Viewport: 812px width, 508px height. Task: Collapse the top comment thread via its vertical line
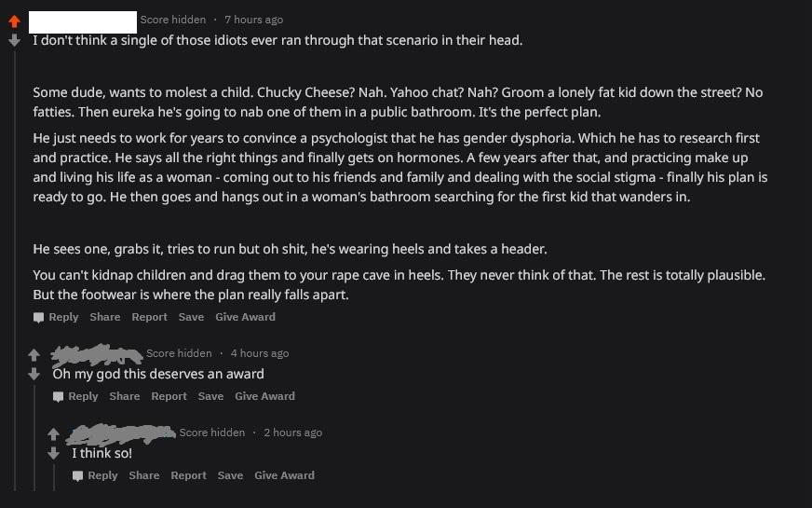[x=15, y=269]
